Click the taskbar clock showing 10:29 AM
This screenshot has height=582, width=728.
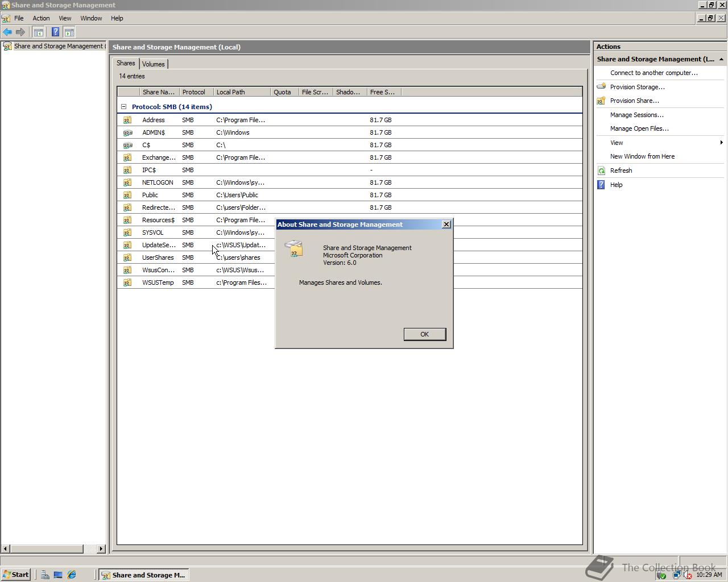709,575
